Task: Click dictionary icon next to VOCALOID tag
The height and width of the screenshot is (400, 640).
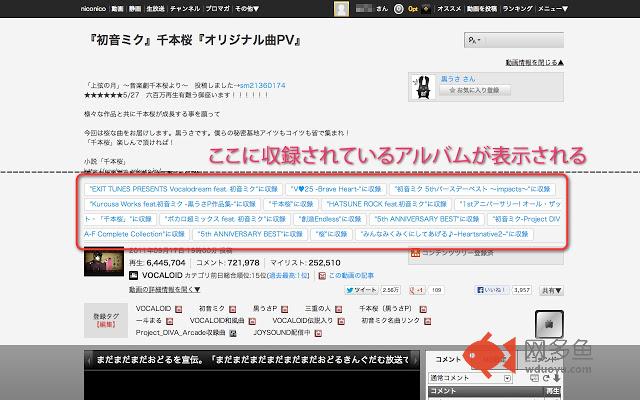Action: (x=178, y=309)
